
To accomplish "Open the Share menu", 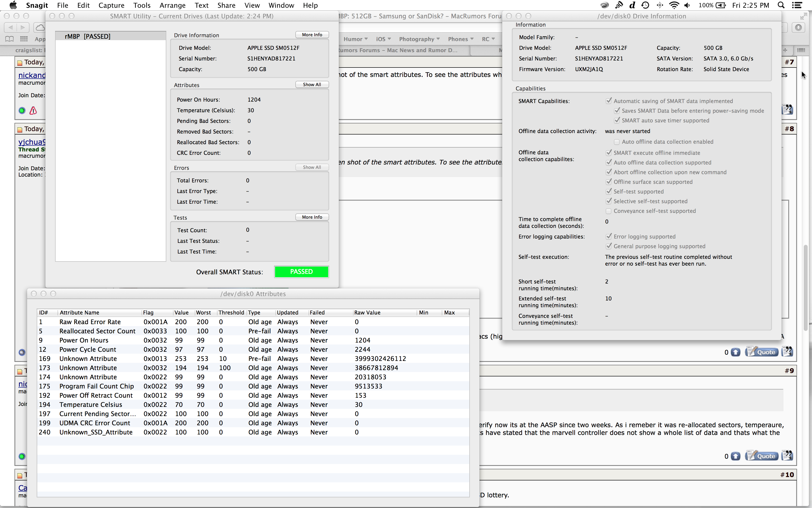I will click(x=226, y=5).
